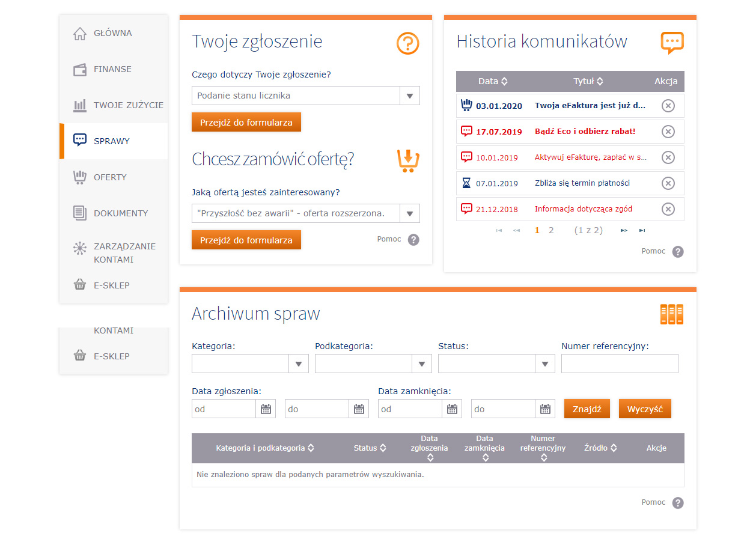Click the hourglass icon on the 07.01.2019 message
Screen dimensions: 756x536
(x=466, y=183)
